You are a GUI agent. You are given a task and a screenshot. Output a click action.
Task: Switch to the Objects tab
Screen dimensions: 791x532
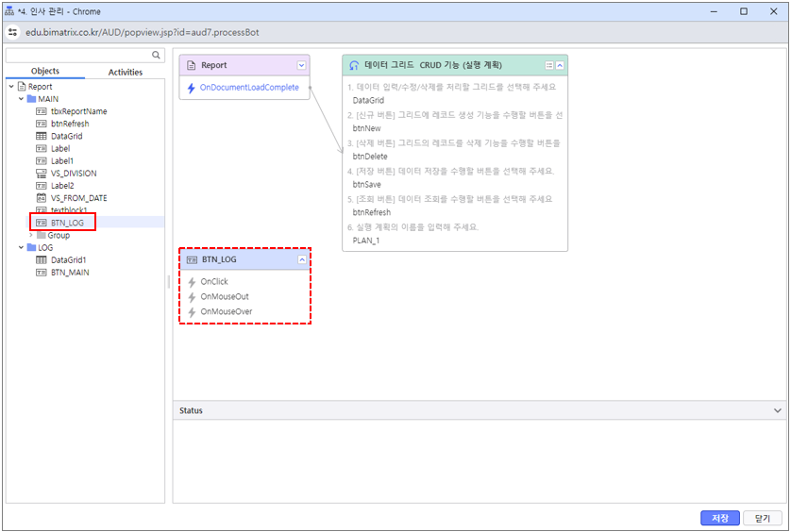45,72
